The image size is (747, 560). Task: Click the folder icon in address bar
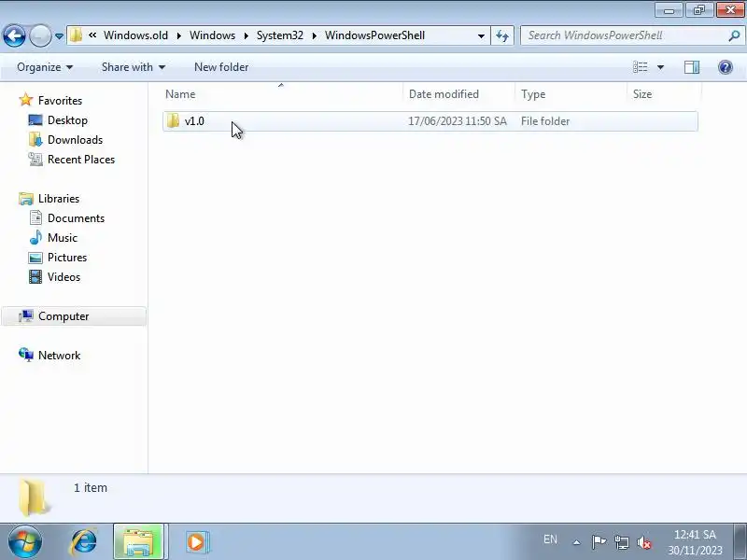[x=76, y=35]
